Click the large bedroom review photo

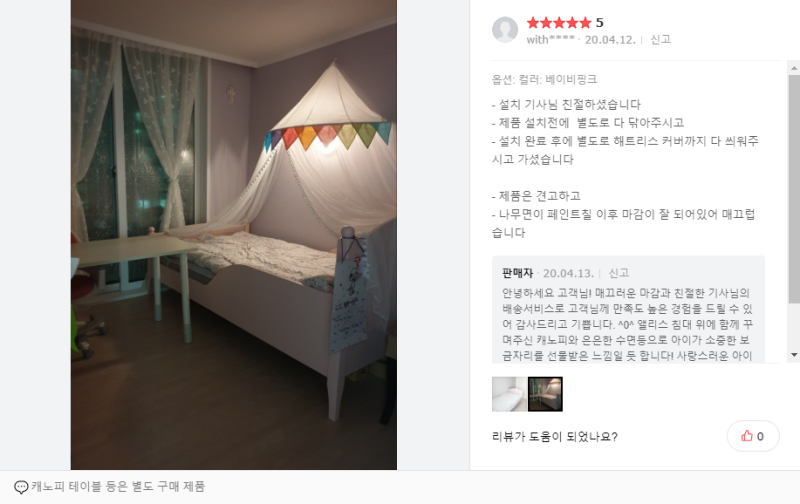[234, 235]
